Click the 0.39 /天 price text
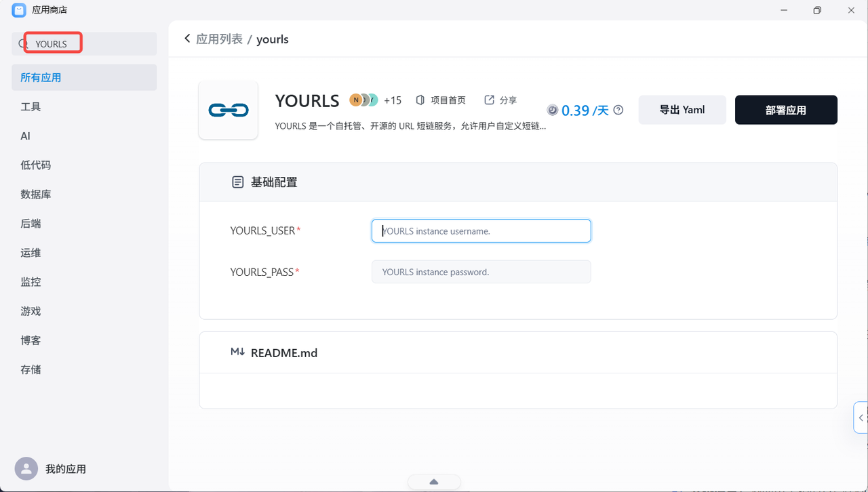 [x=585, y=110]
